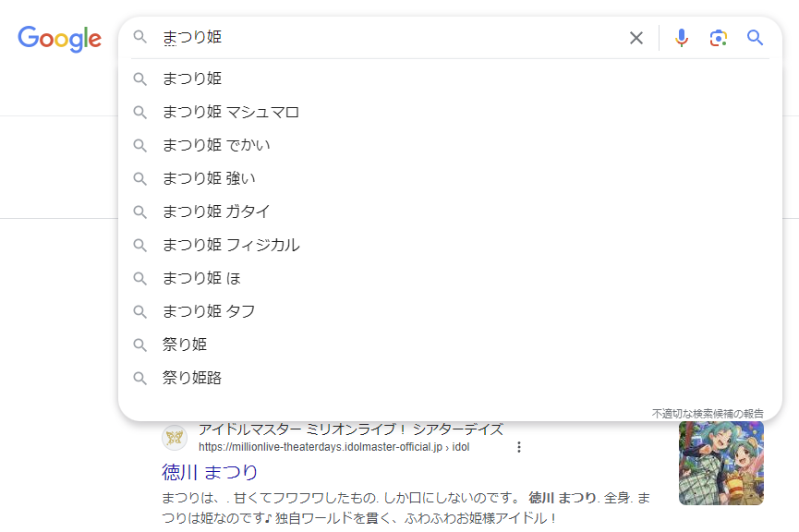Select first suggestion まつり姫
The width and height of the screenshot is (799, 532).
tap(450, 79)
